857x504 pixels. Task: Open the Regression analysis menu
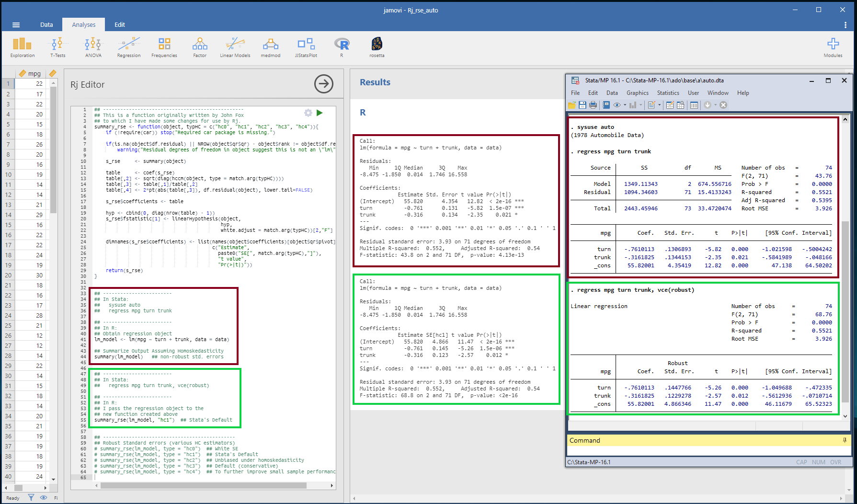(129, 47)
